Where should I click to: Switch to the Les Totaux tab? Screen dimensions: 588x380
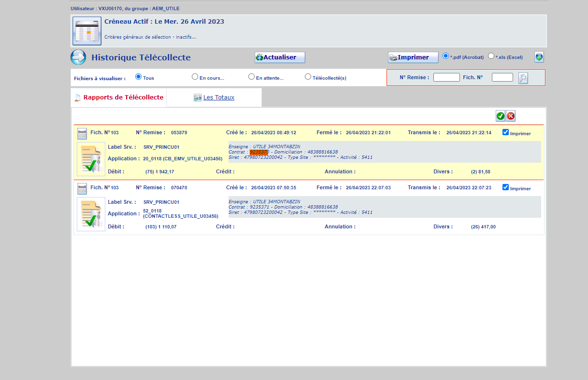[x=218, y=98]
